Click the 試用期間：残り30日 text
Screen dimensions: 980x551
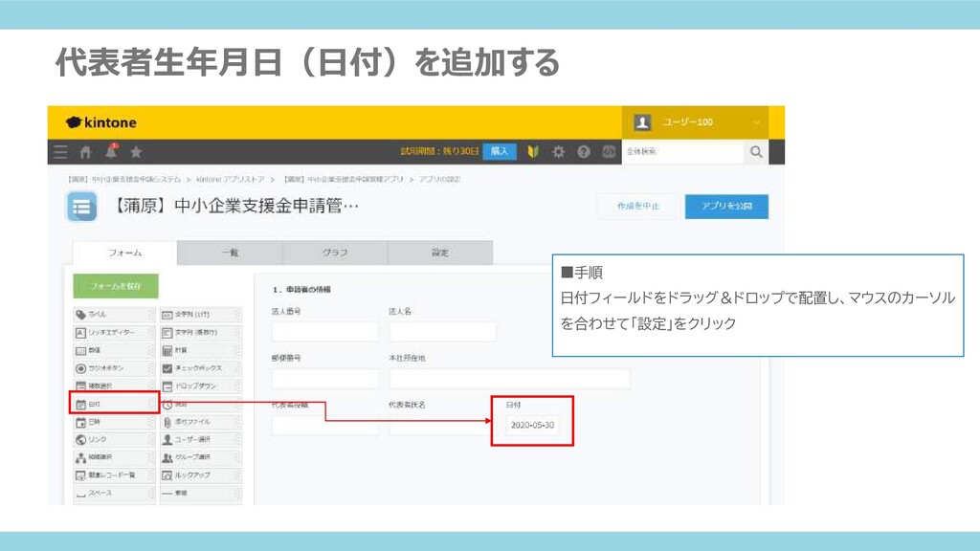[440, 152]
